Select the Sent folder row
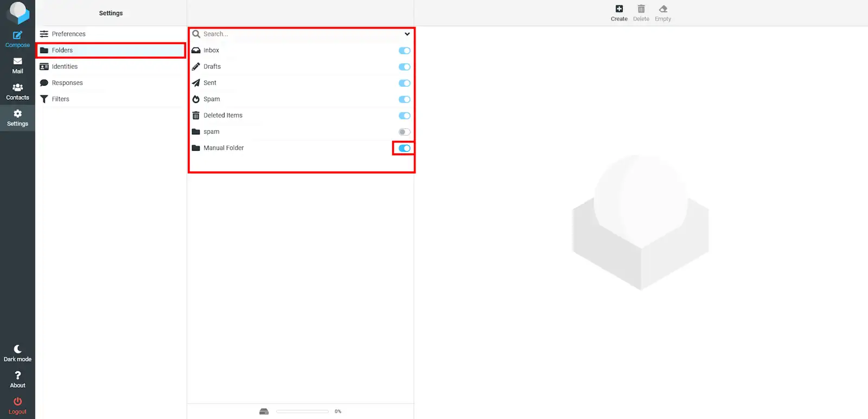The image size is (868, 419). pos(210,83)
